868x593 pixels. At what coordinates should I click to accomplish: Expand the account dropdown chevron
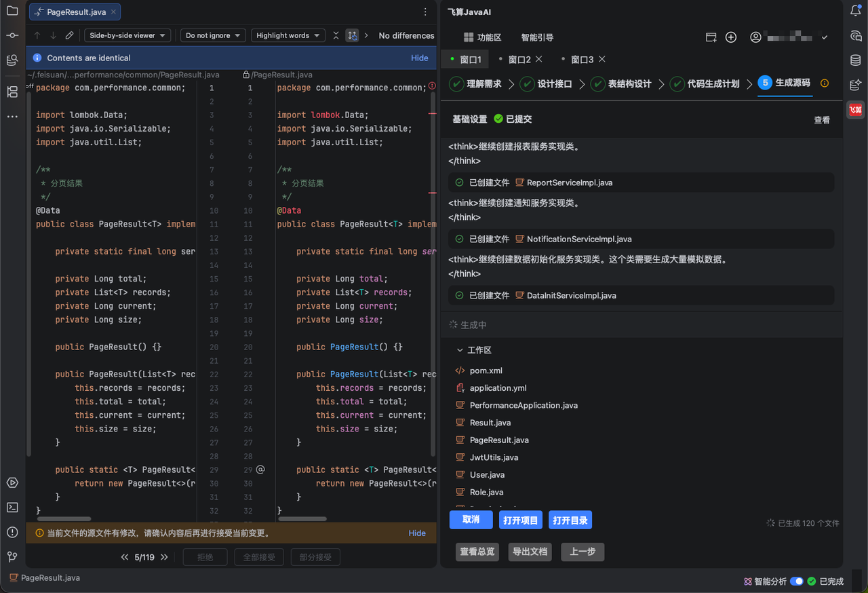pos(825,37)
